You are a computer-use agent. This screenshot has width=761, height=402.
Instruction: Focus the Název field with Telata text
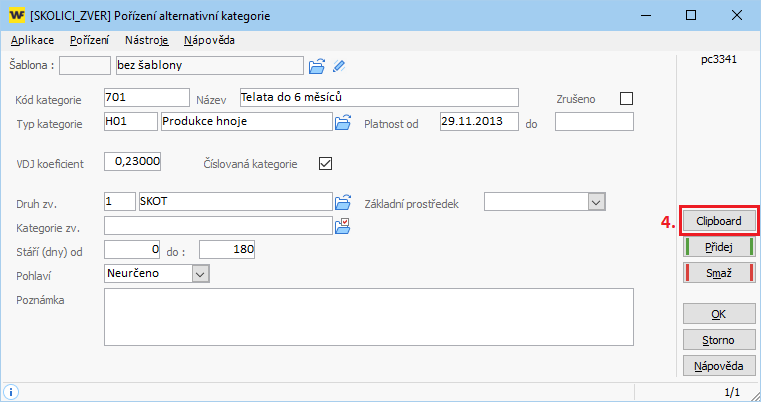(378, 97)
